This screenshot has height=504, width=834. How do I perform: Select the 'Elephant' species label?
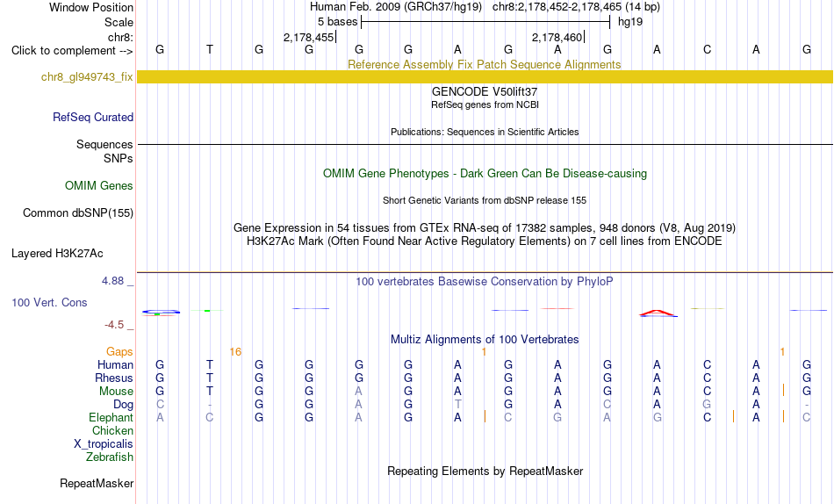111,417
